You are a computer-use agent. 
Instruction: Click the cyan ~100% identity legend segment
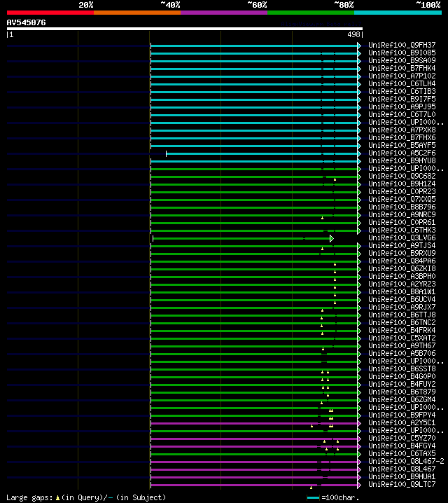click(x=398, y=13)
